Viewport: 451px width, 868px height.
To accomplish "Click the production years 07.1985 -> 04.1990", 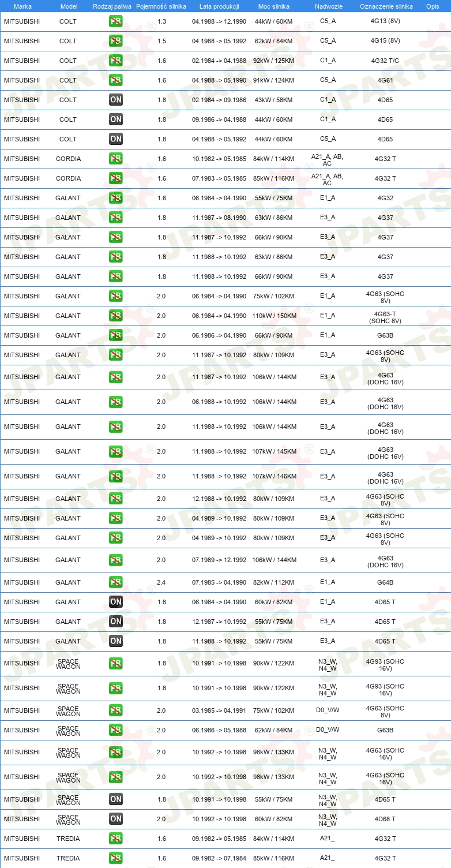I will 219,582.
